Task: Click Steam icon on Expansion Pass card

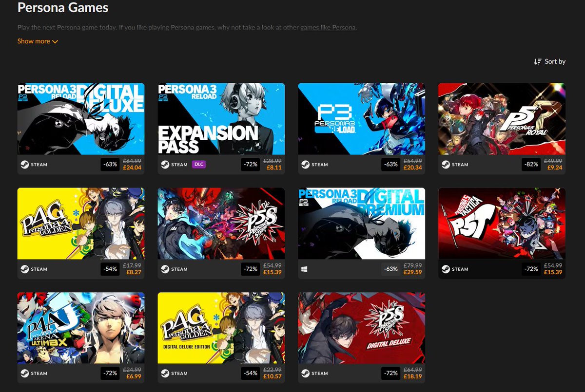Action: click(165, 165)
